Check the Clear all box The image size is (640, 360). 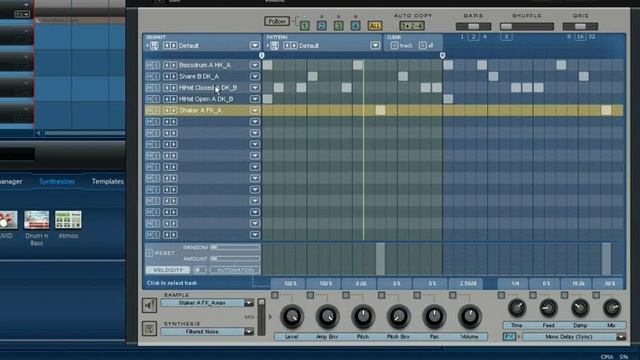[x=423, y=46]
